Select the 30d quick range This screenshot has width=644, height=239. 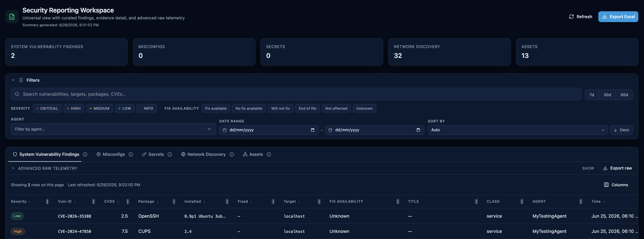607,95
